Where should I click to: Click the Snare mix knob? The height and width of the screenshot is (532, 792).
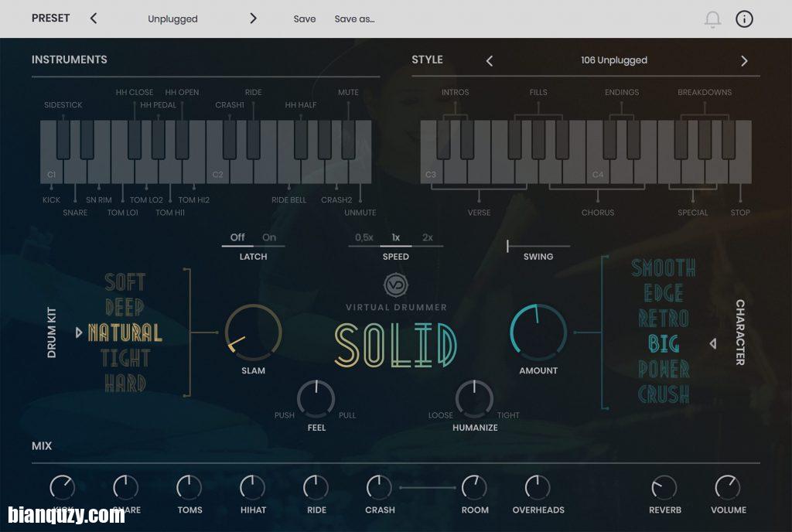(x=125, y=488)
